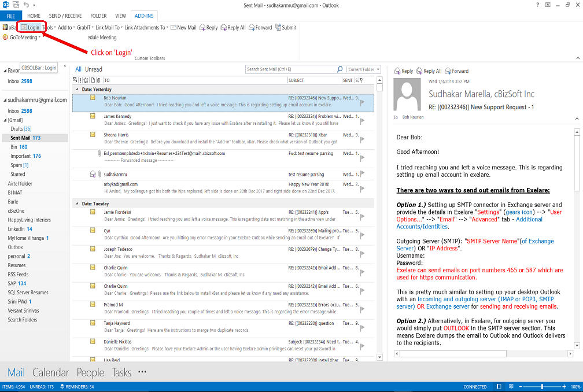Open the Link Mail To dropdown

tap(109, 28)
